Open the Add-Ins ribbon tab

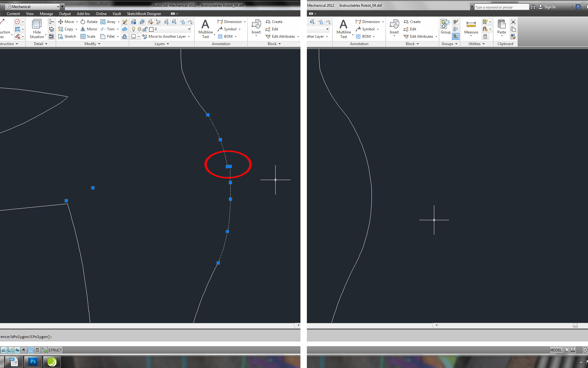[x=83, y=14]
